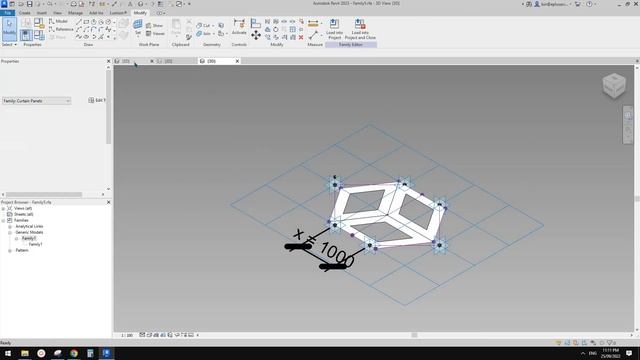The height and width of the screenshot is (360, 640).
Task: Click Edit Type button in Properties
Action: click(97, 100)
